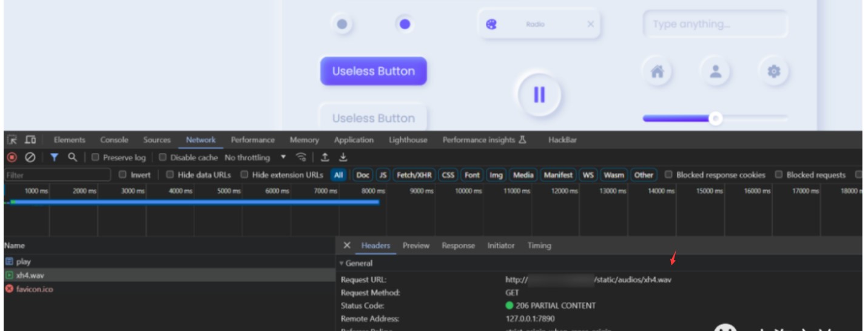Select the favicon.ico request row

click(x=169, y=289)
